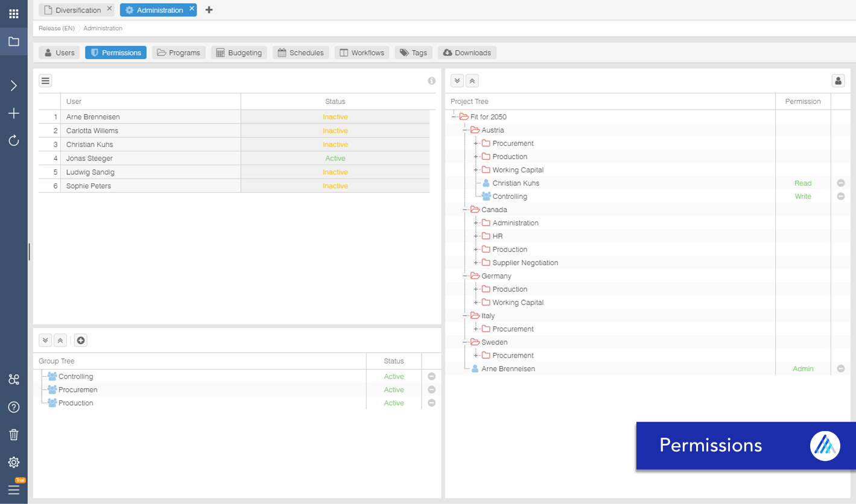
Task: Open the trash icon in the sidebar
Action: pyautogui.click(x=13, y=434)
